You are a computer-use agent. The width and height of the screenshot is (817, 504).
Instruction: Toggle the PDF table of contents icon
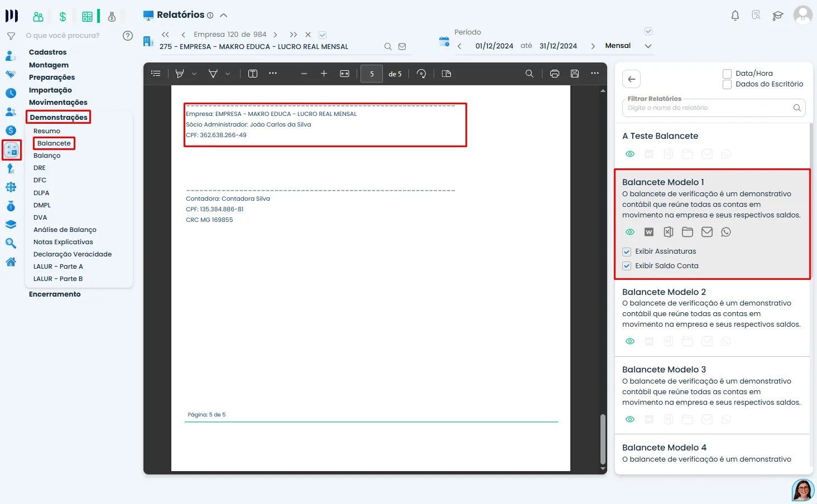coord(156,74)
